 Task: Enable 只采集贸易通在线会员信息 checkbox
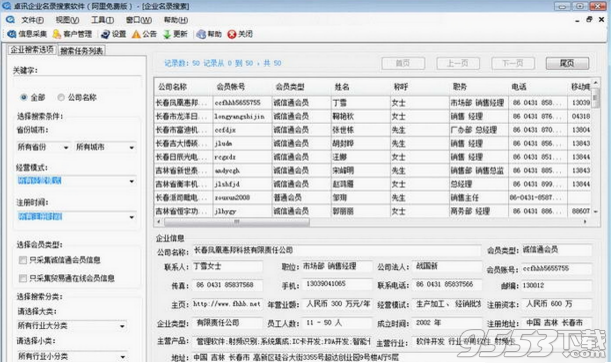coord(23,278)
